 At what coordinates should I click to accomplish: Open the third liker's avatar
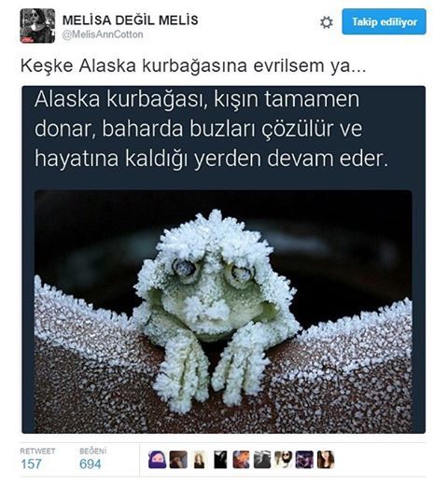200,460
